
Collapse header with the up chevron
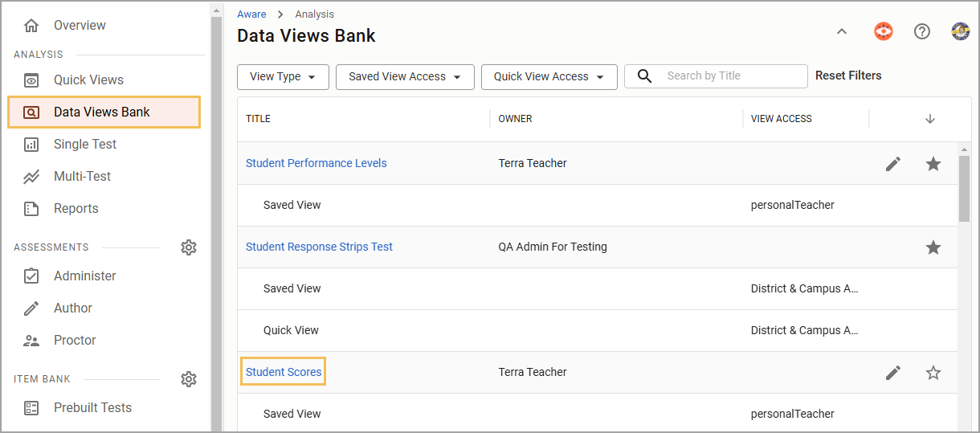pos(842,31)
